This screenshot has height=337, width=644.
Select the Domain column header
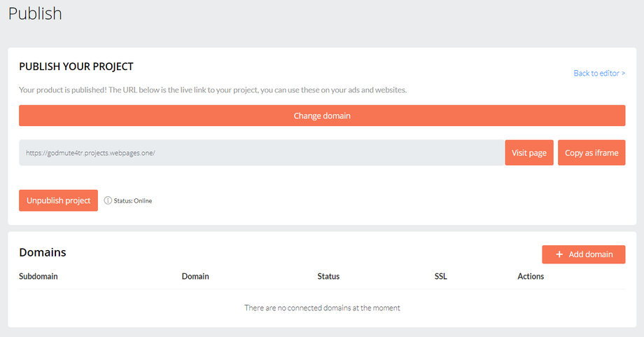[x=195, y=276]
